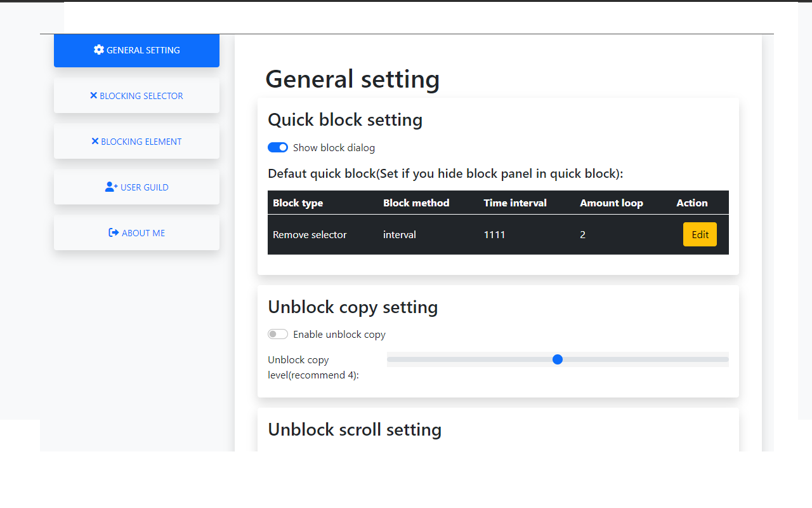The image size is (812, 508).
Task: Adjust the unblock copy level slider
Action: (x=558, y=359)
